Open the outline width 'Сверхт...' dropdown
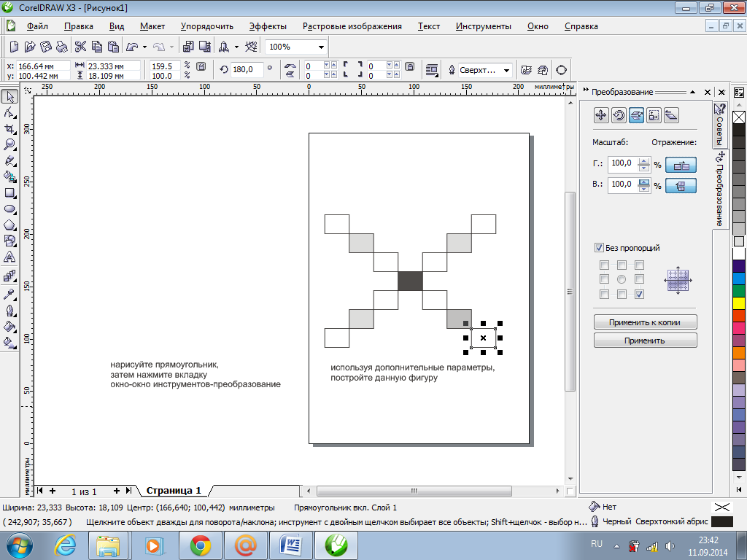 [x=506, y=70]
